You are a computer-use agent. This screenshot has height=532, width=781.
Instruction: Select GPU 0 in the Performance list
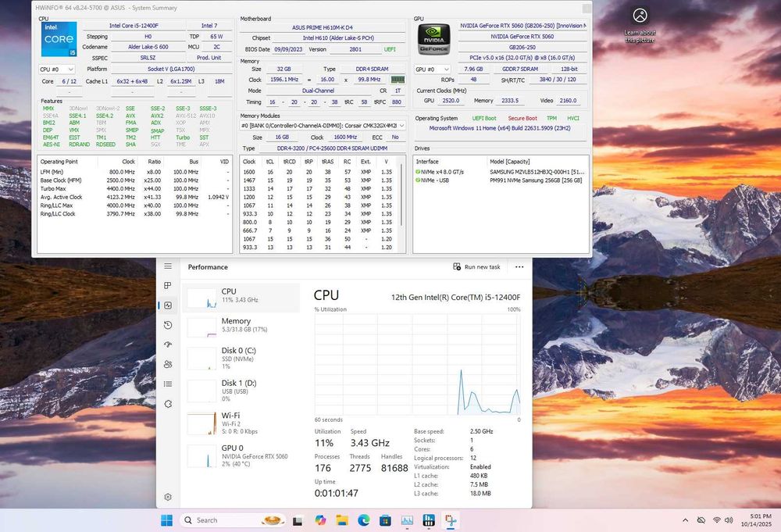click(x=241, y=455)
